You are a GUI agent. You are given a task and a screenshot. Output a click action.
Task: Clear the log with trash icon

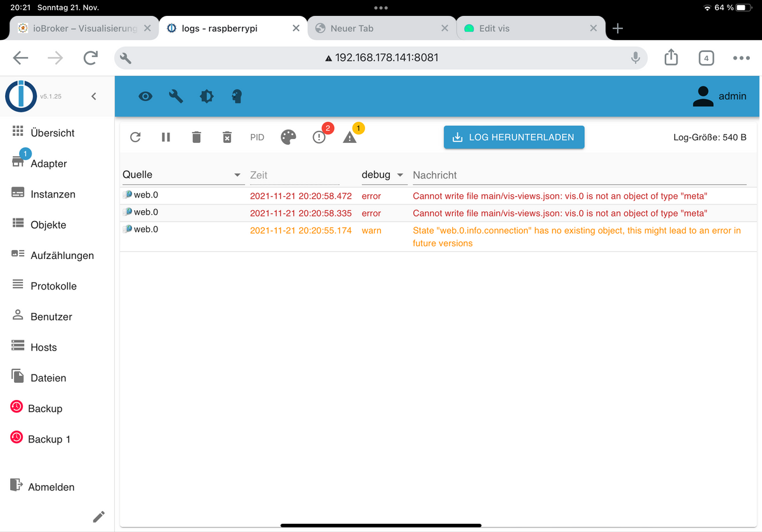(197, 137)
